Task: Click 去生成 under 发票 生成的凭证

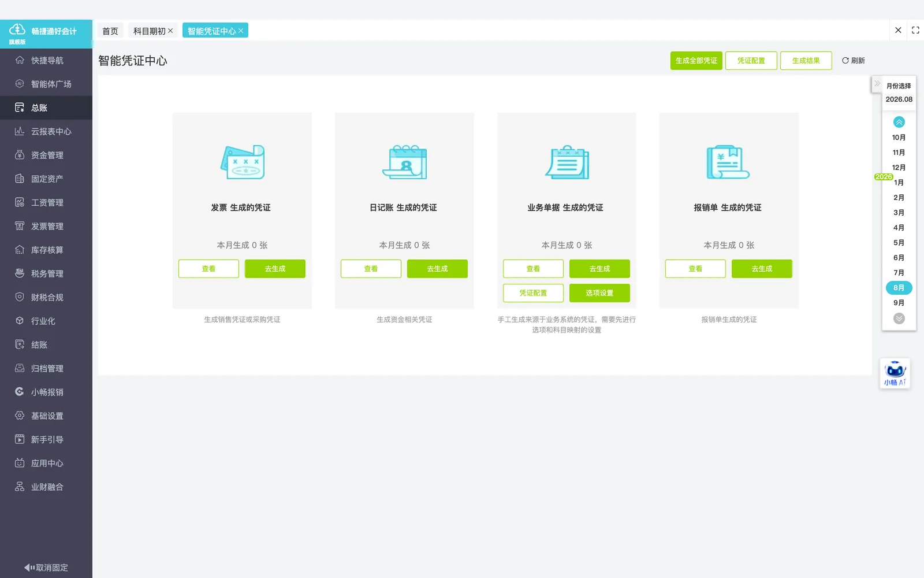Action: pos(275,269)
